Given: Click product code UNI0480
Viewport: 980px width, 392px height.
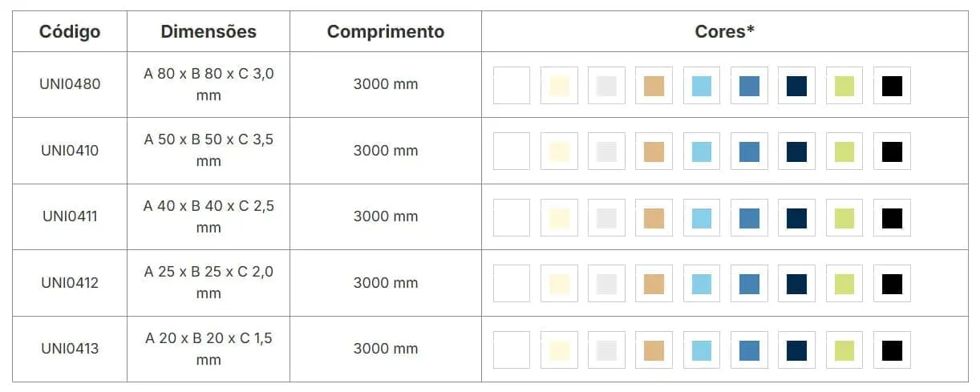Looking at the screenshot, I should [x=70, y=84].
